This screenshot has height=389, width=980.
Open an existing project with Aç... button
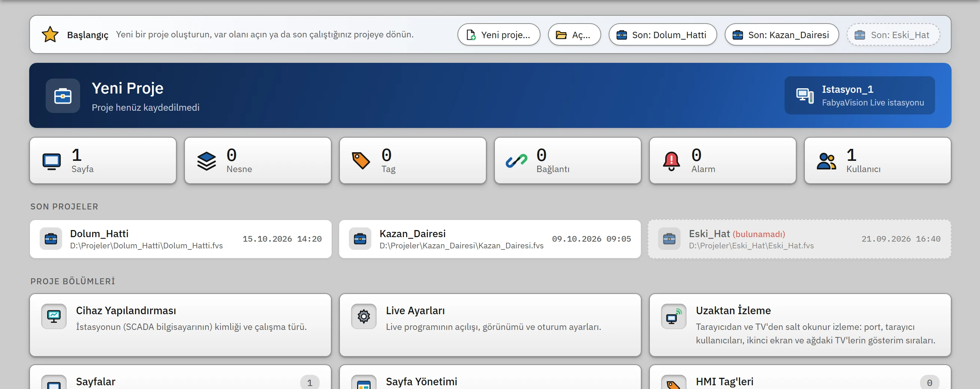coord(575,35)
